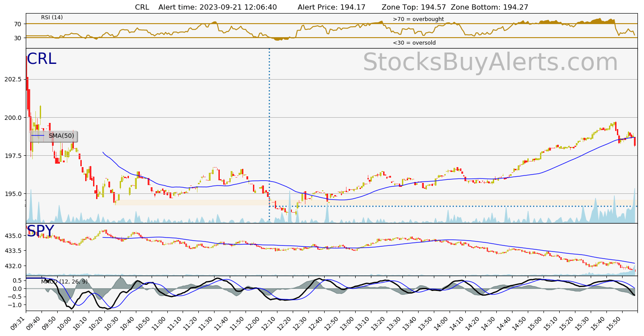Click the MACD (12, 26, 9) label
This screenshot has width=644, height=336.
point(64,282)
